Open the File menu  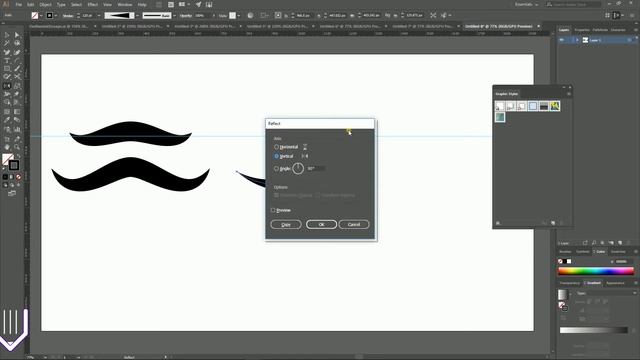(x=19, y=4)
